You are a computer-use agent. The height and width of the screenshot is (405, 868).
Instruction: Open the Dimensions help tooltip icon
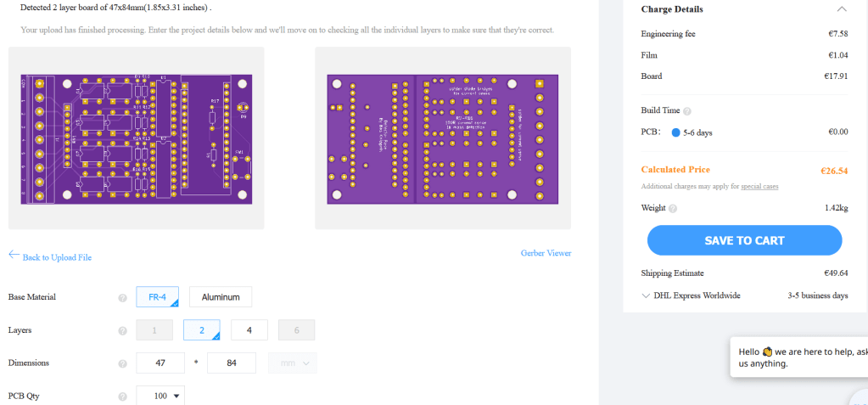coord(123,363)
